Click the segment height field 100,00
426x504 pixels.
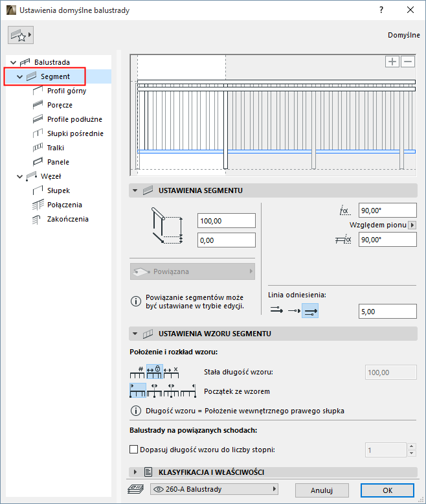click(227, 221)
